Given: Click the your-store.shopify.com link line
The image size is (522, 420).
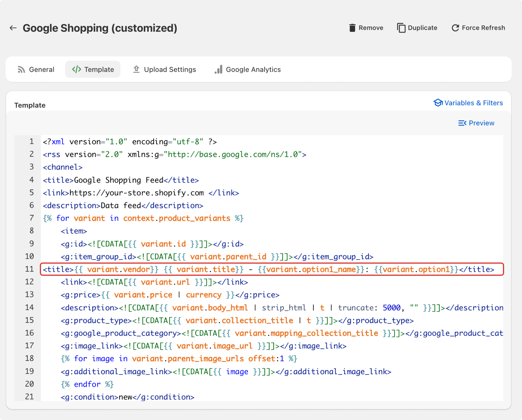Looking at the screenshot, I should coord(141,193).
